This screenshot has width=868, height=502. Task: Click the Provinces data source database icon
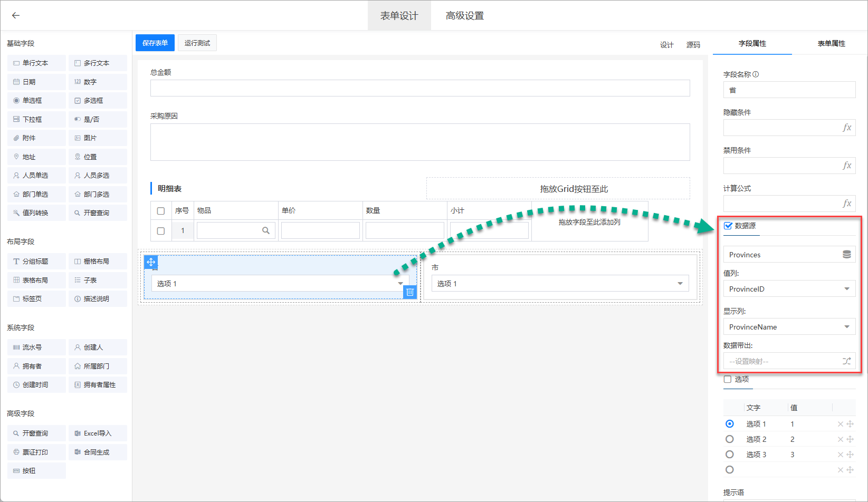coord(846,255)
